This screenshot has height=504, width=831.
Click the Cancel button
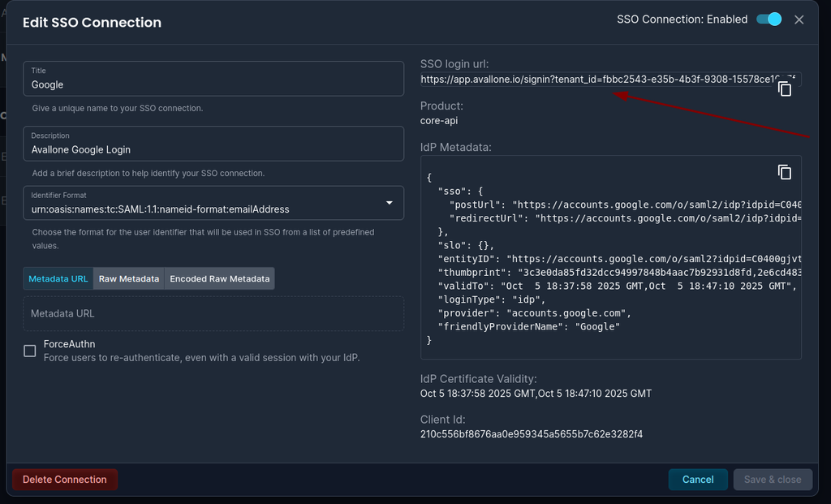[x=697, y=480]
